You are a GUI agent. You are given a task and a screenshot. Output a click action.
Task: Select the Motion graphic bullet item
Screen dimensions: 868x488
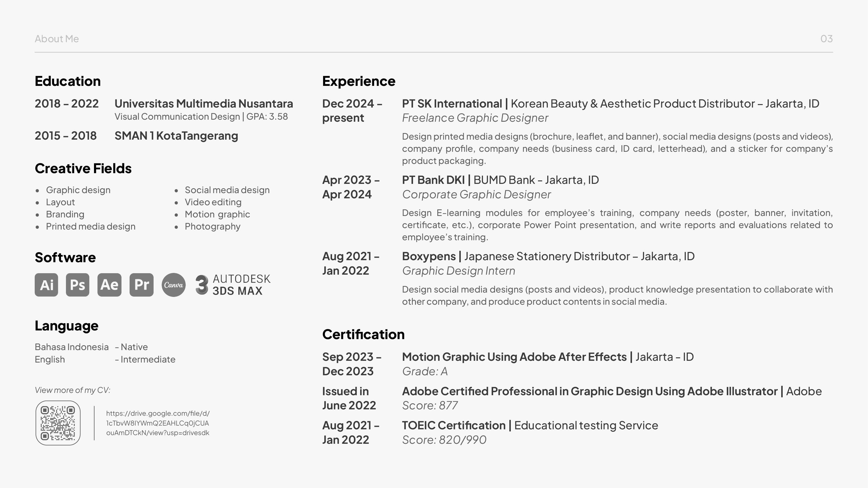217,214
